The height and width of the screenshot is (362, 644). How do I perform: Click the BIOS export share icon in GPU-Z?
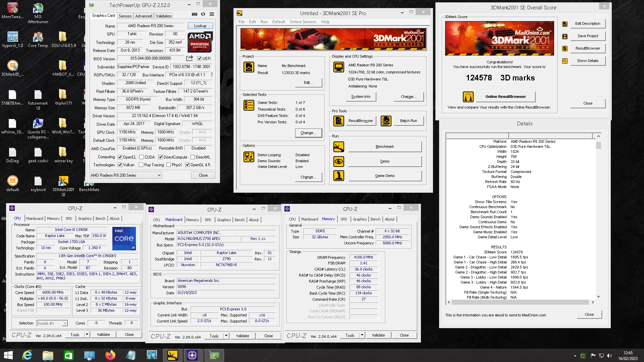point(190,58)
